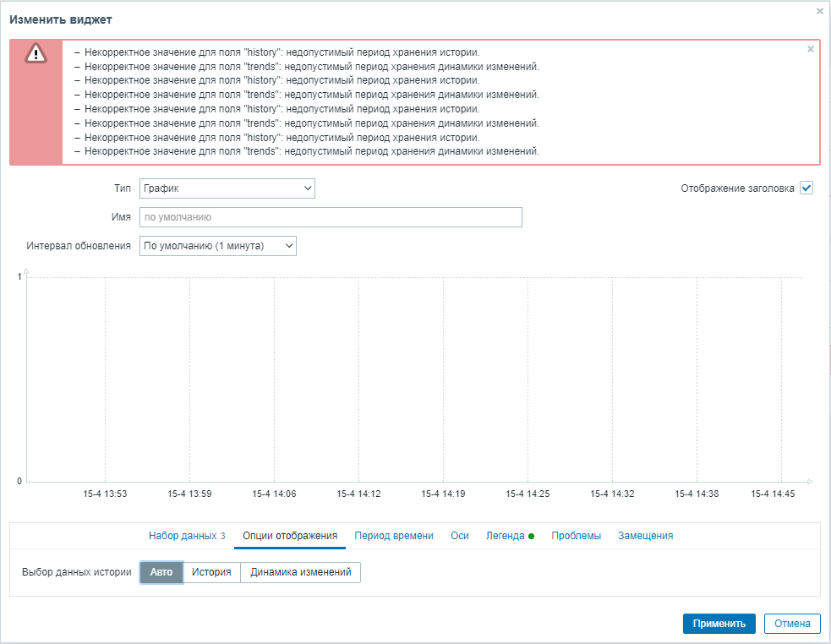Dismiss the red validation error message
Image resolution: width=831 pixels, height=644 pixels.
tap(810, 49)
